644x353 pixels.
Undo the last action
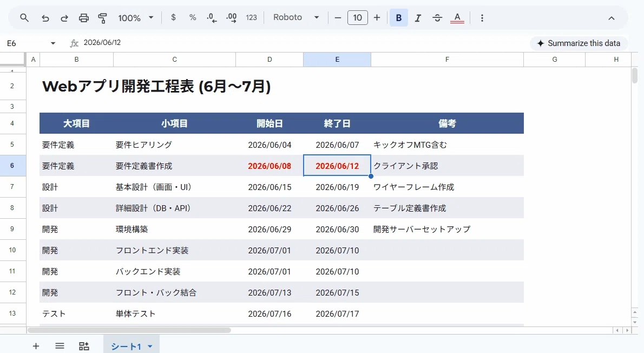(x=45, y=18)
